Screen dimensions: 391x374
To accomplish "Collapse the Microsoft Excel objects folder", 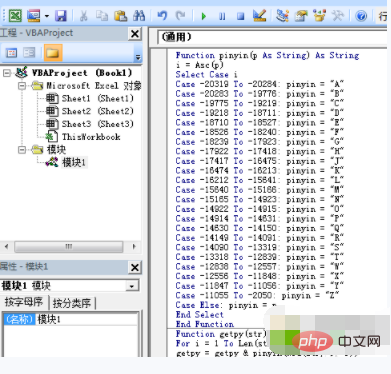I will 22,86.
